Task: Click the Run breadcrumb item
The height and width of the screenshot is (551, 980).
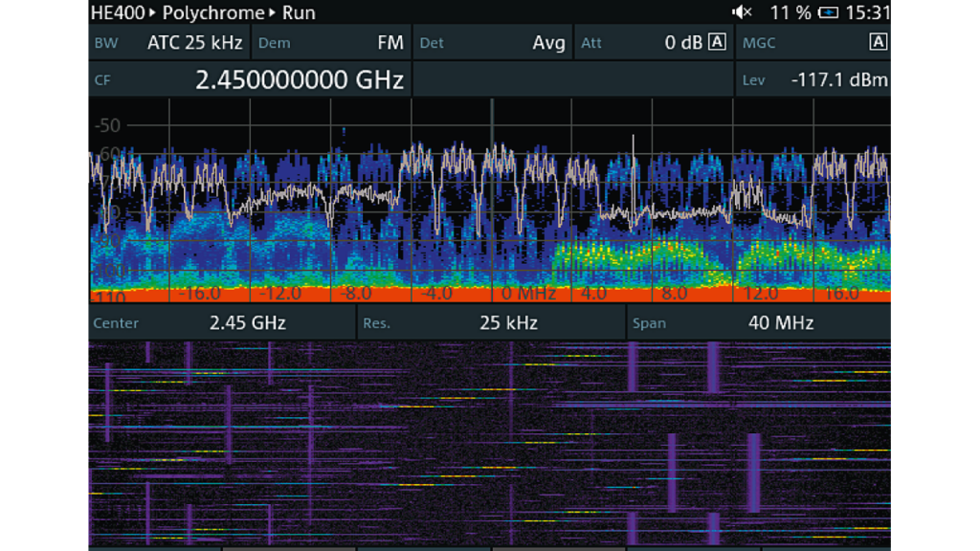Action: pos(299,12)
